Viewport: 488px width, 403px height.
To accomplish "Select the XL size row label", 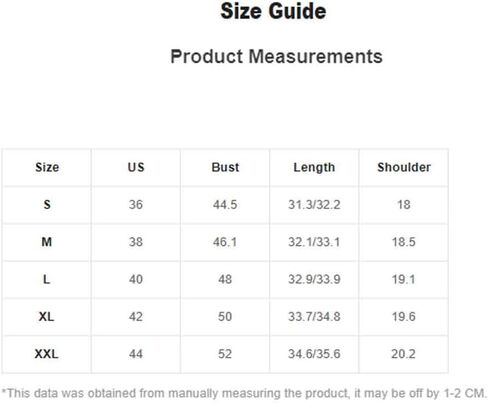I will [x=46, y=316].
